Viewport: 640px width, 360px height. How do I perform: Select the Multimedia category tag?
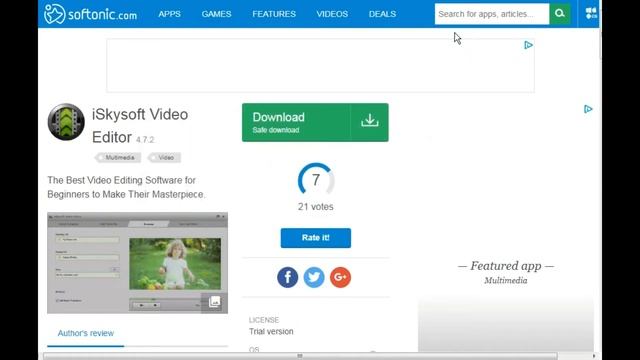(118, 158)
